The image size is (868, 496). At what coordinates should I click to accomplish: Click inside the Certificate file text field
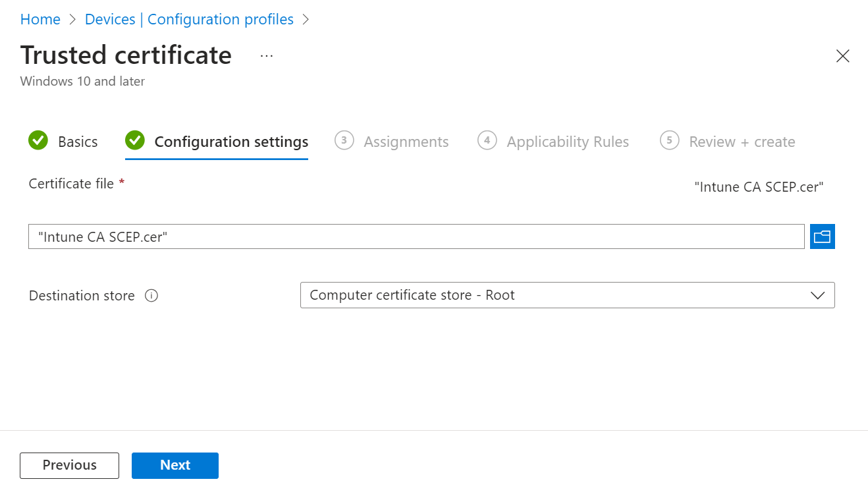[x=416, y=236]
